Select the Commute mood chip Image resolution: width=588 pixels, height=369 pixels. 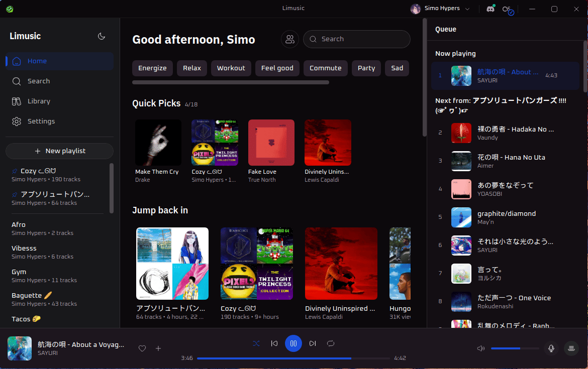(326, 68)
